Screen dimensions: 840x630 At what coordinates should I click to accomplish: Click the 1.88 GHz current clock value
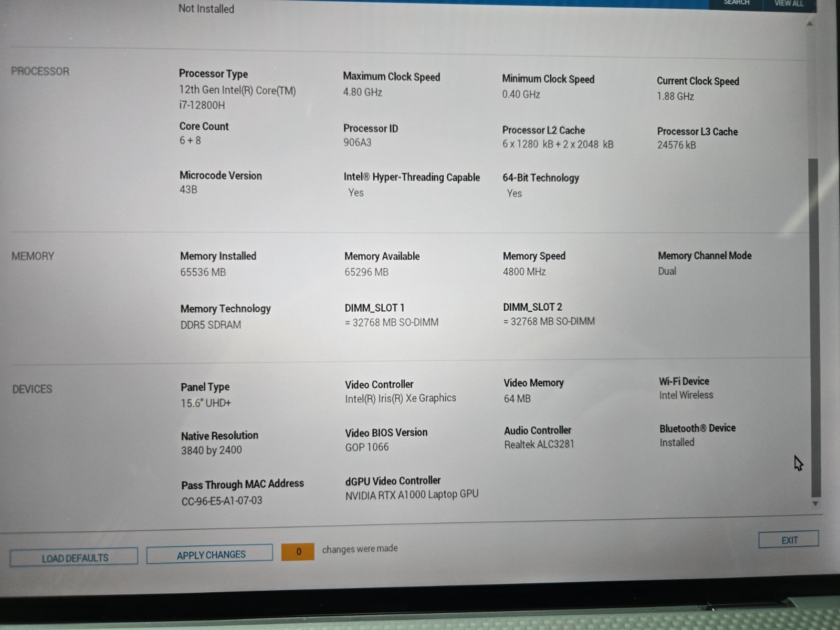(675, 97)
